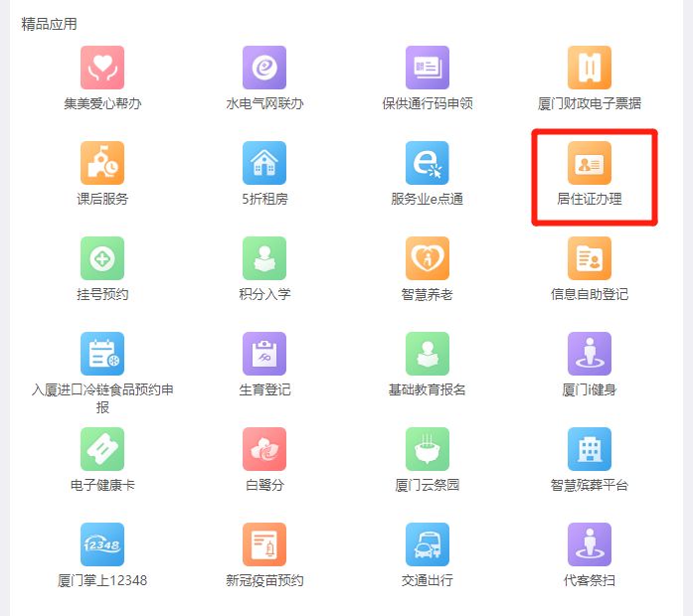The width and height of the screenshot is (693, 616).
Task: Click the 5折租房 label text
Action: click(x=264, y=199)
